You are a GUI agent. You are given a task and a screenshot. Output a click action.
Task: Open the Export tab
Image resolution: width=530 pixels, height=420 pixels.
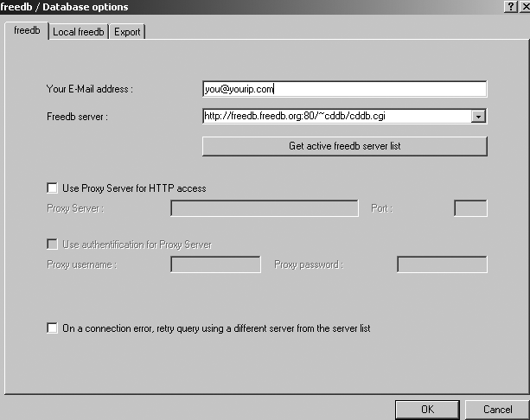point(127,32)
